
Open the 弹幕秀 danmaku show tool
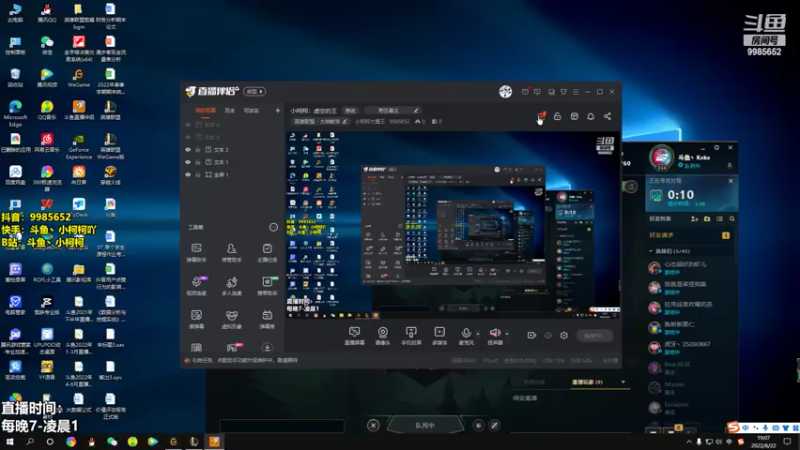pos(267,319)
